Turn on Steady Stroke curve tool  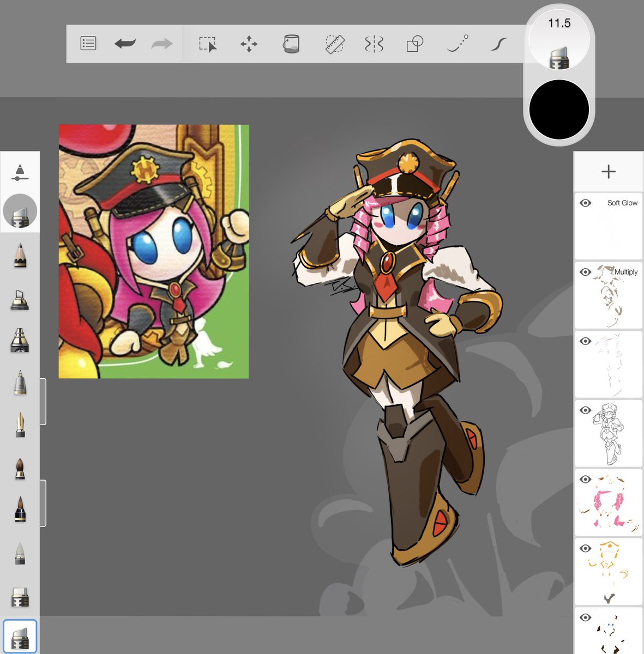(498, 44)
